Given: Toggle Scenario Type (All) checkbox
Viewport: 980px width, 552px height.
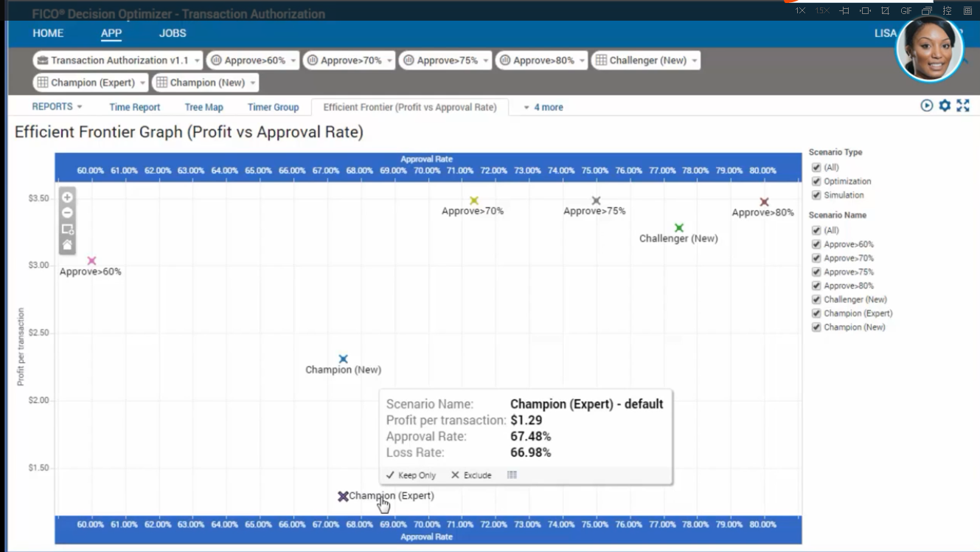Looking at the screenshot, I should point(816,168).
